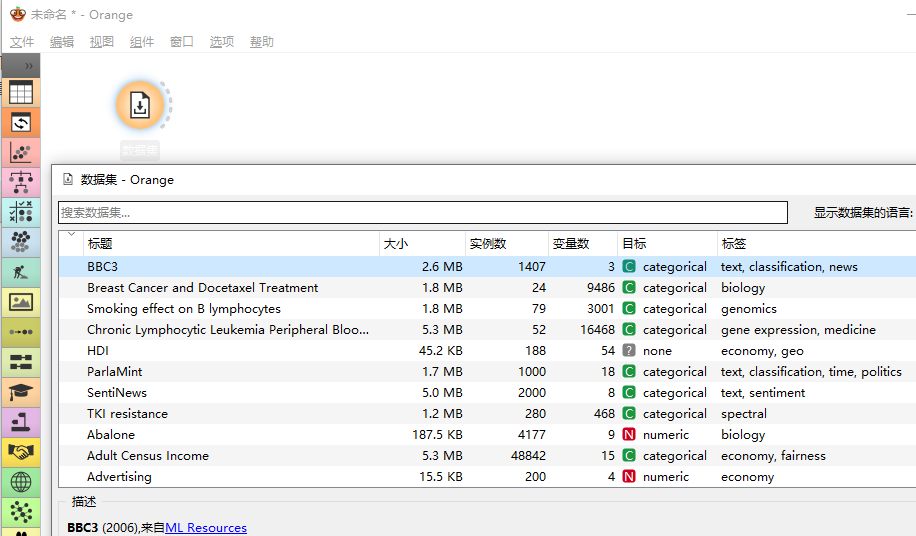Click the 'economy, fairness' tags cell
This screenshot has width=916, height=536.
coord(773,456)
